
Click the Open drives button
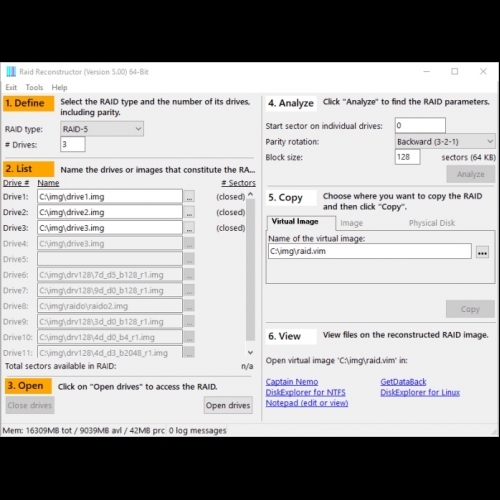click(x=228, y=405)
